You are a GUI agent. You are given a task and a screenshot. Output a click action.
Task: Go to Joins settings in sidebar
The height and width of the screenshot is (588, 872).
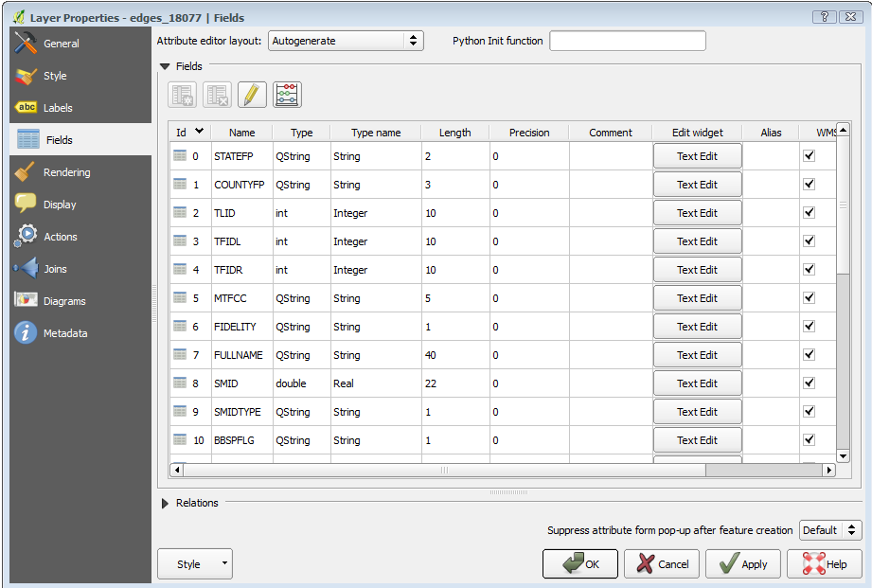55,269
